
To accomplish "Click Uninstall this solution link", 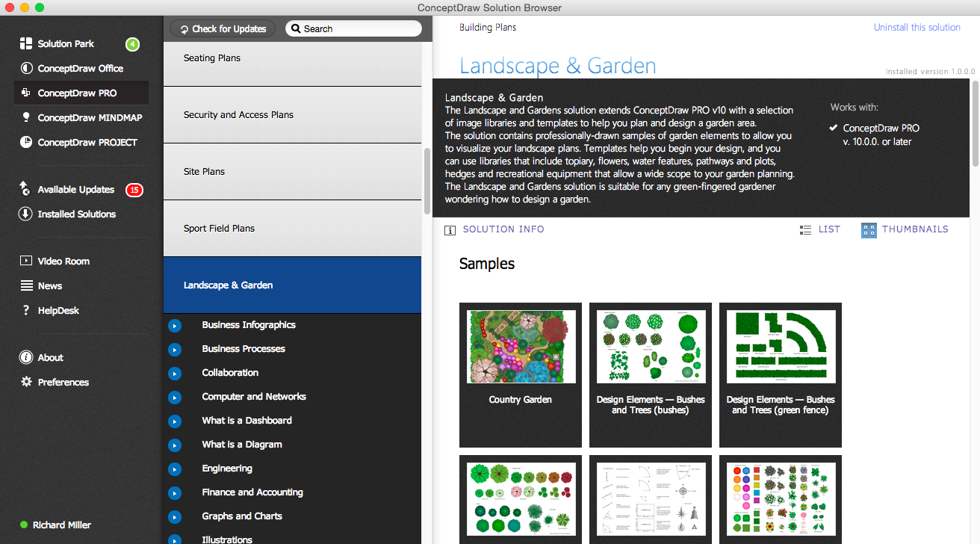I will tap(917, 28).
